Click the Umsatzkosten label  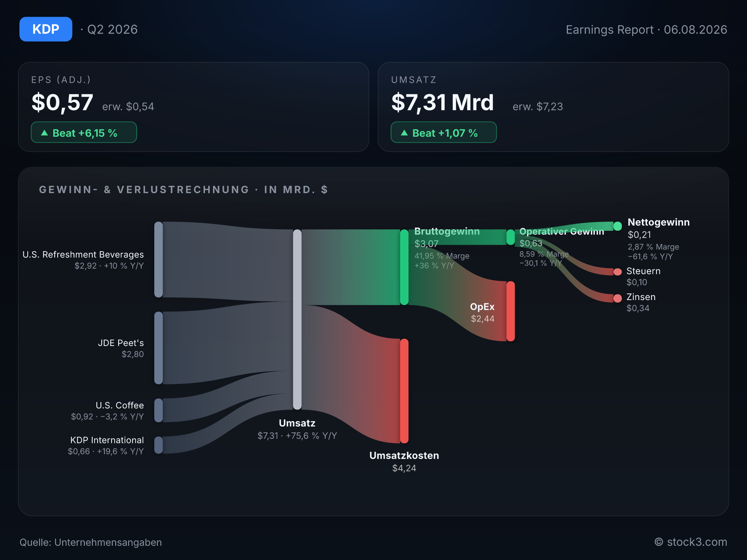(x=404, y=456)
